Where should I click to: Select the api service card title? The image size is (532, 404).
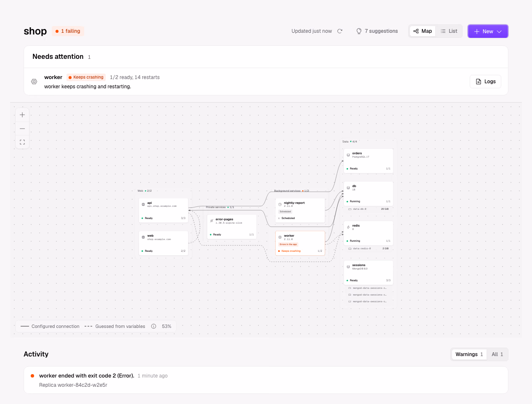pyautogui.click(x=149, y=203)
